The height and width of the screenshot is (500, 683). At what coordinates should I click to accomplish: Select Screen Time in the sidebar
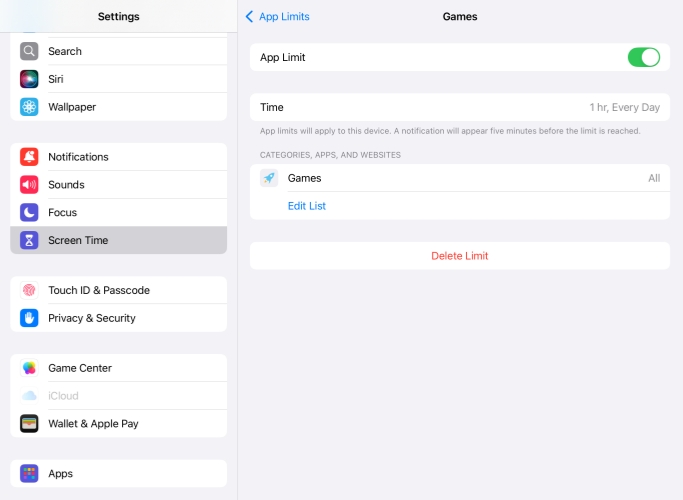coord(118,240)
